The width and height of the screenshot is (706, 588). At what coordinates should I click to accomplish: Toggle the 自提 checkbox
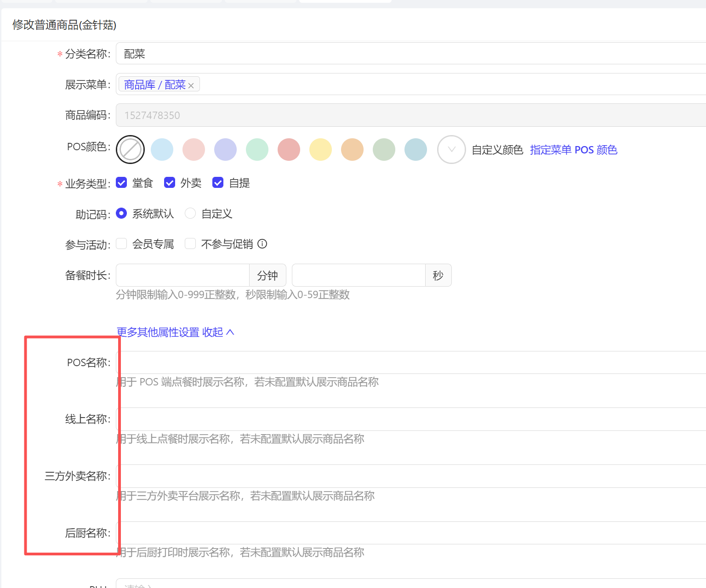(x=218, y=183)
